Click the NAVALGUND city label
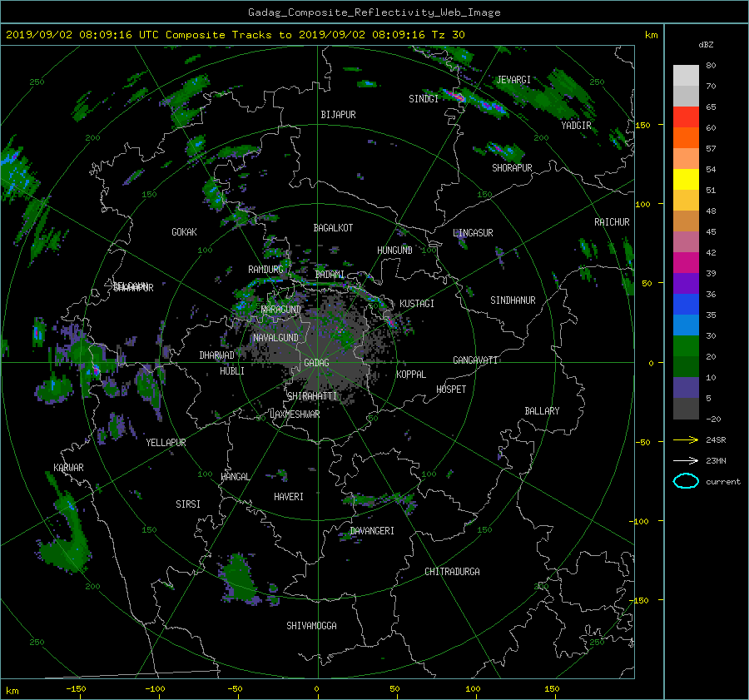The image size is (749, 700). pyautogui.click(x=275, y=338)
